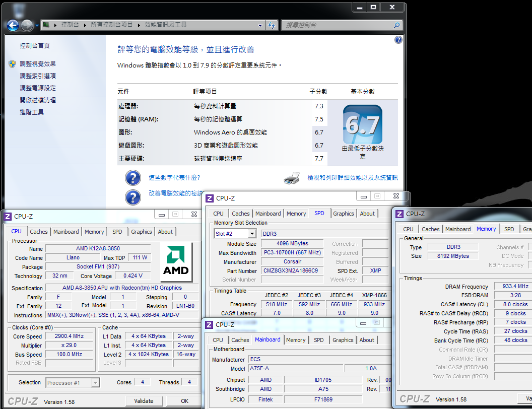Click 這些數字代表什麼? link

click(174, 178)
